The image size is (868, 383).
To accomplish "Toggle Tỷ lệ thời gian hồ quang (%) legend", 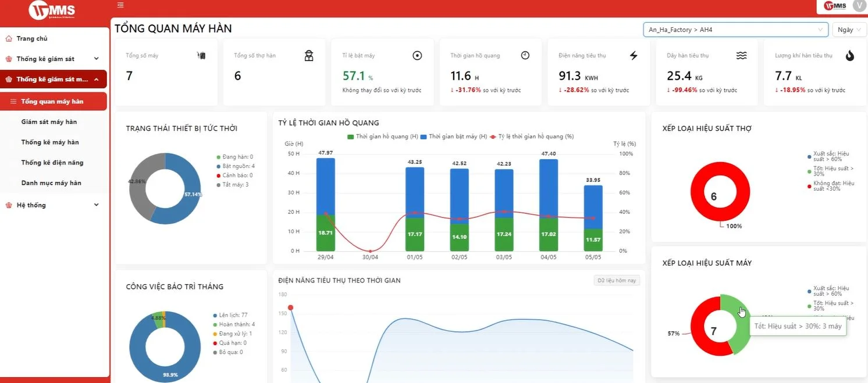I will [532, 137].
